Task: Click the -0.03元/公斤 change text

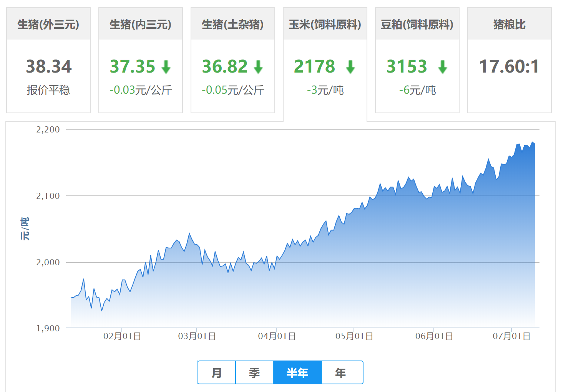Action: tap(141, 90)
